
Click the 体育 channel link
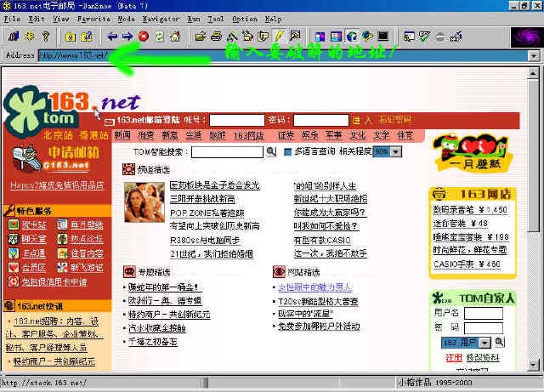pyautogui.click(x=405, y=135)
